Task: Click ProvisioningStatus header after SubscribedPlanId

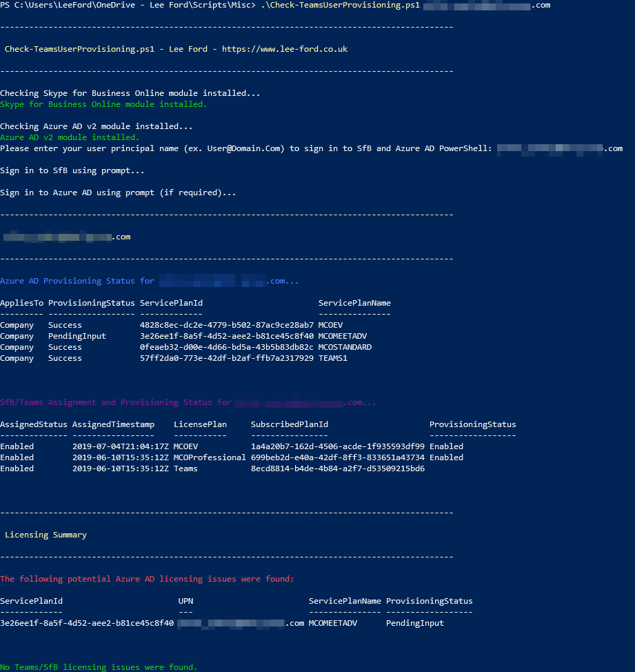Action: tap(473, 424)
